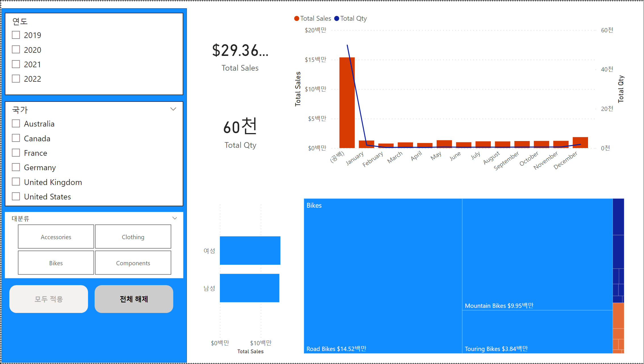Viewport: 644px width, 364px height.
Task: Check the United States checkbox
Action: click(x=16, y=196)
